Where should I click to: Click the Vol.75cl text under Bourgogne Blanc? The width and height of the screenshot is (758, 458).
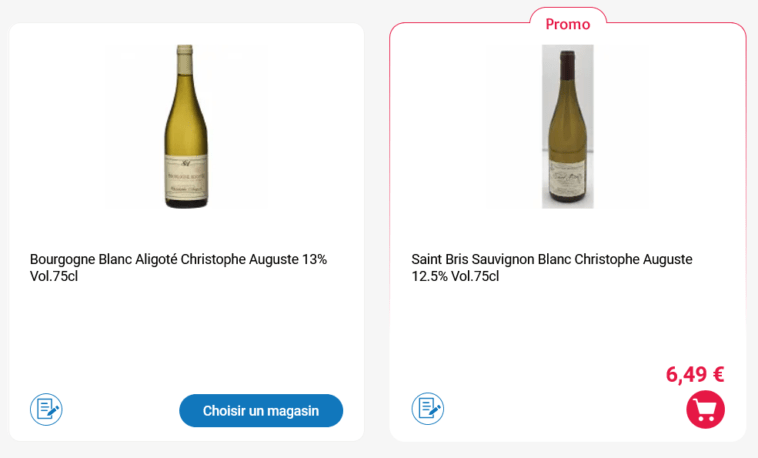pyautogui.click(x=54, y=276)
